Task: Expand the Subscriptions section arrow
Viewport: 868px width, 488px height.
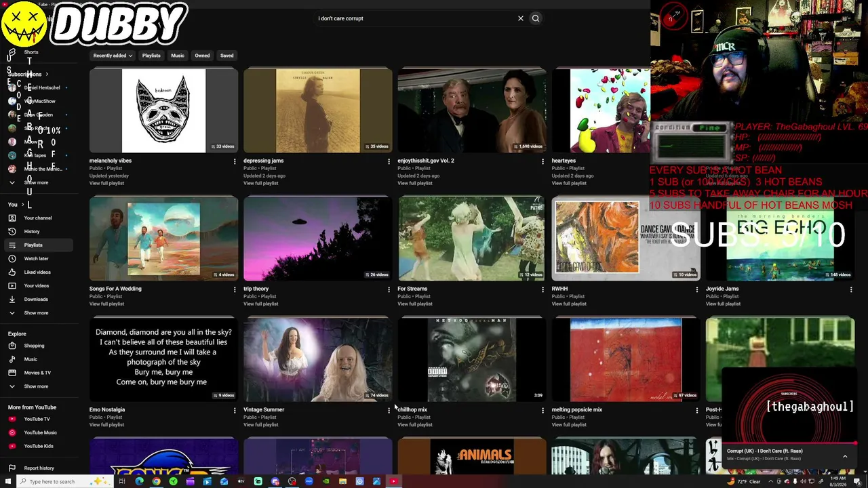Action: (47, 74)
